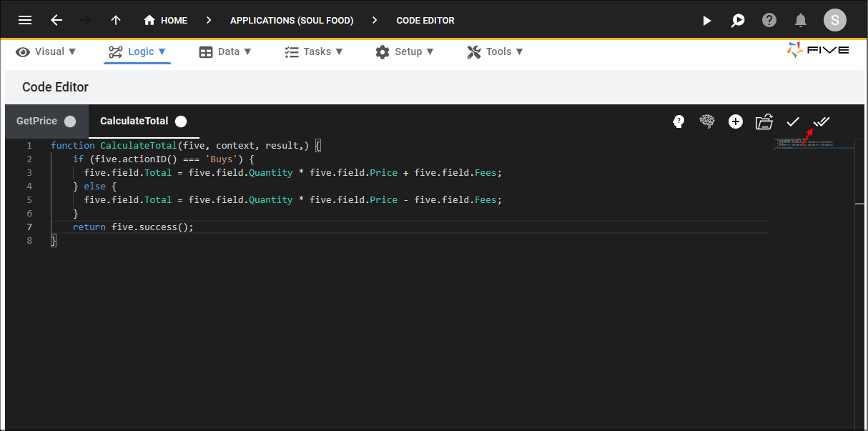Save current code with the single checkmark

click(x=793, y=122)
